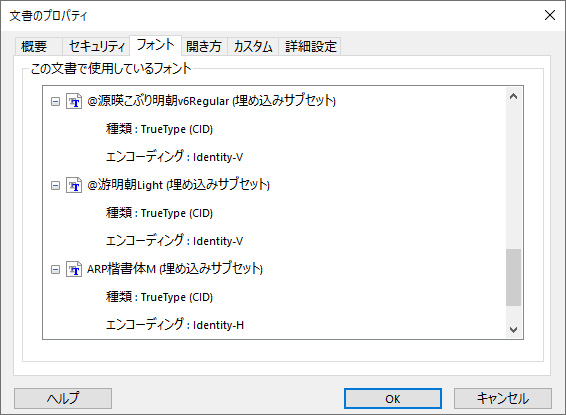Click 種類 : TrueType (CID) under 源暎こぶり明朝
The width and height of the screenshot is (566, 415).
159,129
